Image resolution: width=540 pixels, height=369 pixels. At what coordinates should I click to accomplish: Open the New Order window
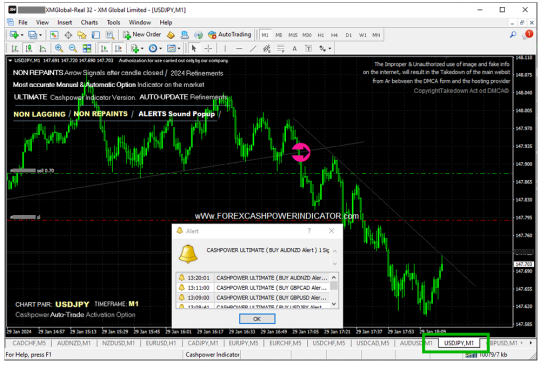click(x=142, y=35)
